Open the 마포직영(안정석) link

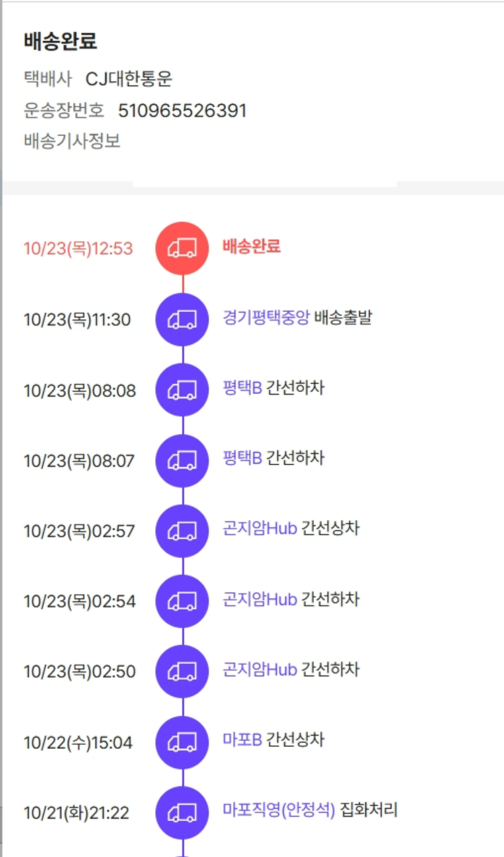click(x=279, y=810)
